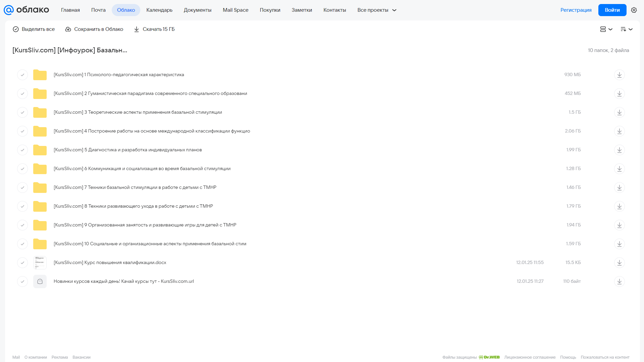The image size is (644, 362).
Task: Click the url file ghost icon
Action: [40, 281]
